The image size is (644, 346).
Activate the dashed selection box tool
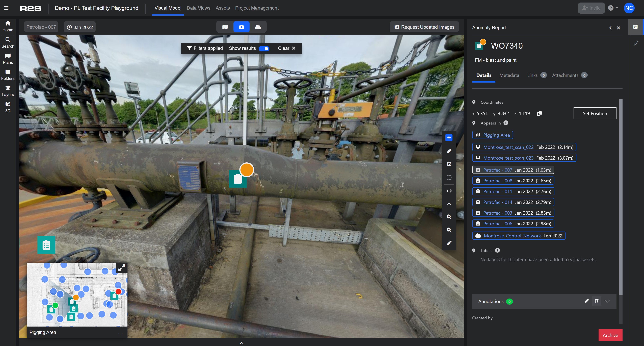tap(449, 178)
